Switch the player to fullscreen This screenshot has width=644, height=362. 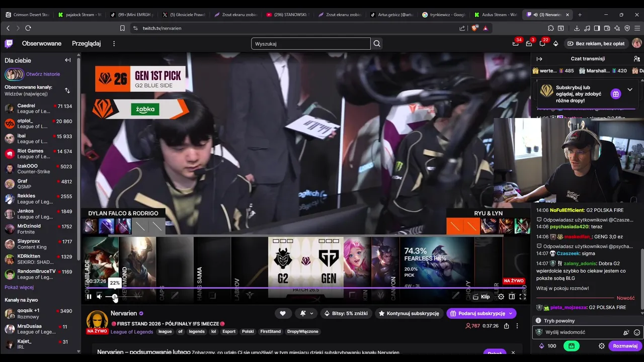(x=523, y=297)
